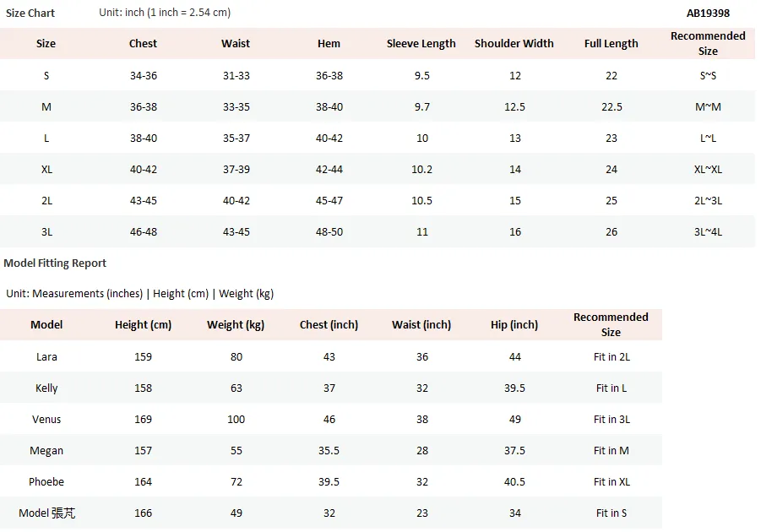Click the Full Length column header
Viewport: 761px width, 532px height.
(x=611, y=44)
